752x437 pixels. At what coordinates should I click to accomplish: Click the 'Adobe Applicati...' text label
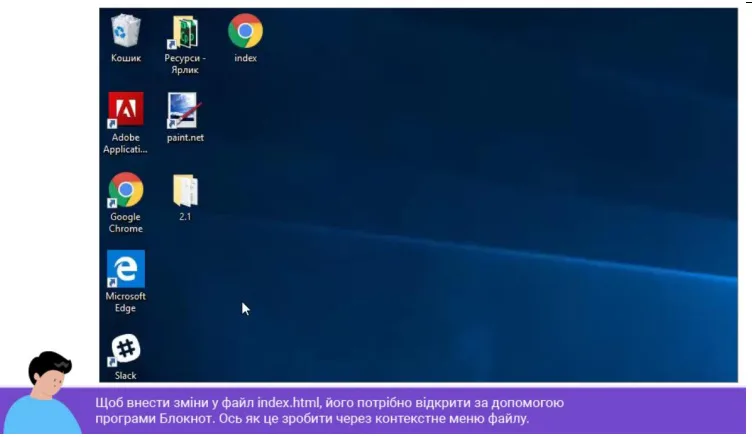click(125, 143)
